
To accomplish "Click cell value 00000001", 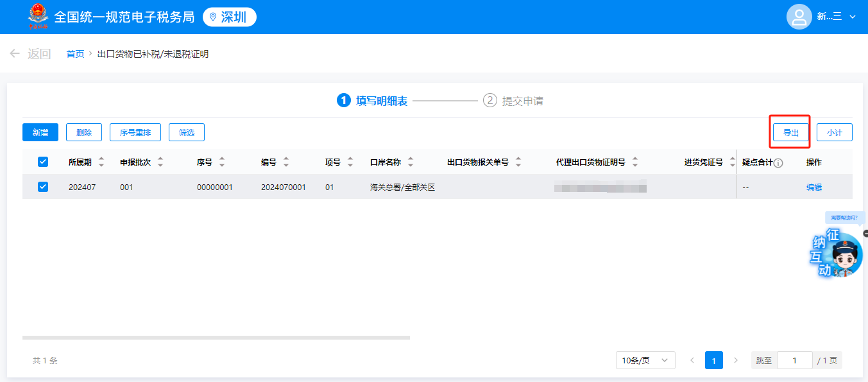I will [215, 187].
